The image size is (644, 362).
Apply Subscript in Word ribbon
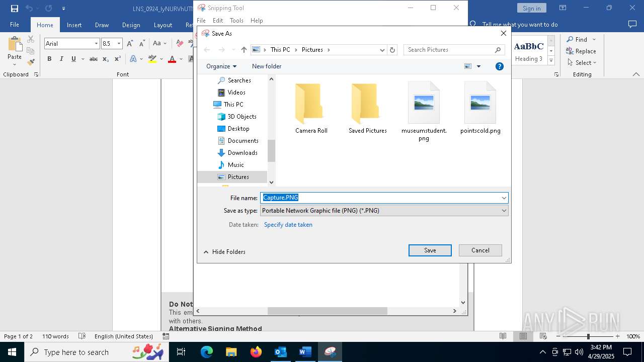point(105,59)
